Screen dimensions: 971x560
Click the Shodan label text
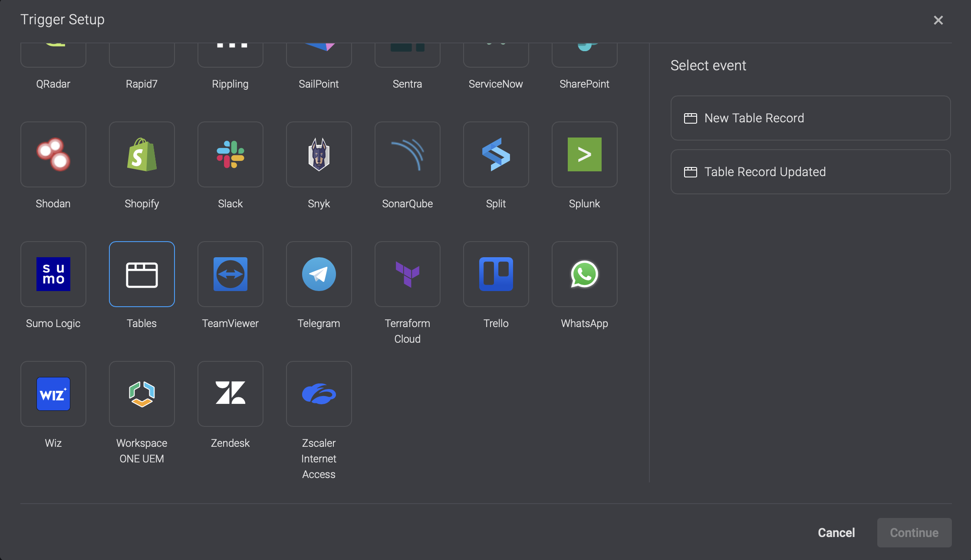[53, 204]
